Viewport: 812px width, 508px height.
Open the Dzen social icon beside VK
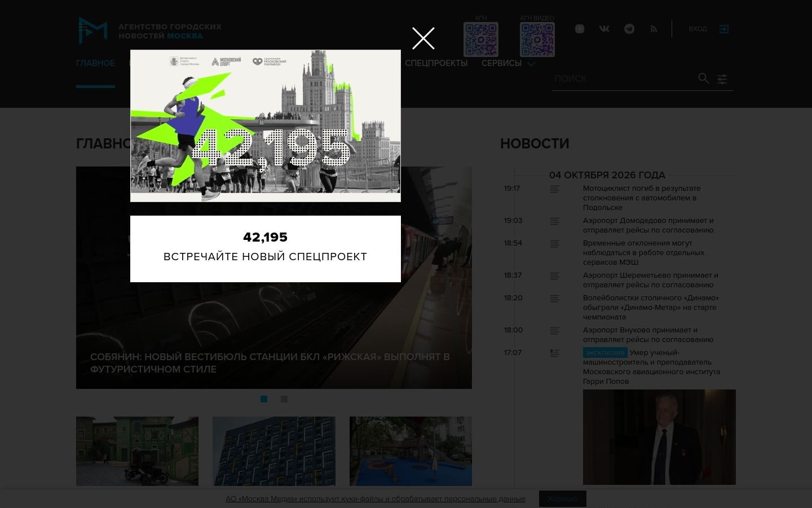[580, 29]
